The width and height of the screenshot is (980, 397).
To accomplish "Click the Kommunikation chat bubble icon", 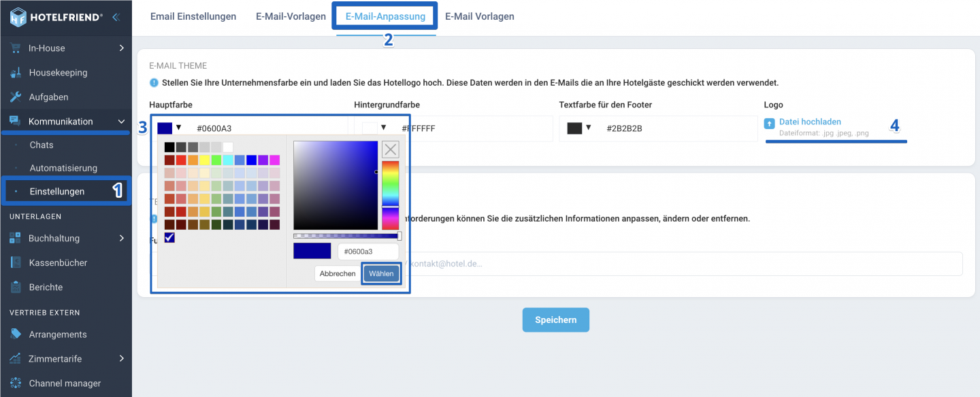I will coord(16,122).
